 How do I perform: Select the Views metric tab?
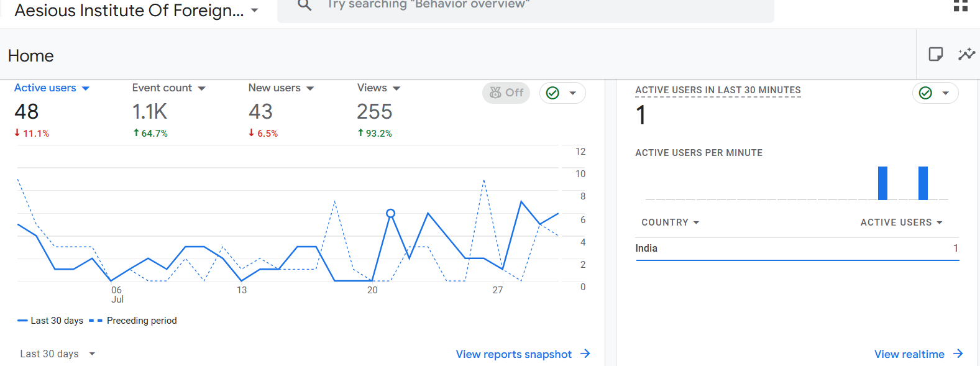(x=378, y=88)
